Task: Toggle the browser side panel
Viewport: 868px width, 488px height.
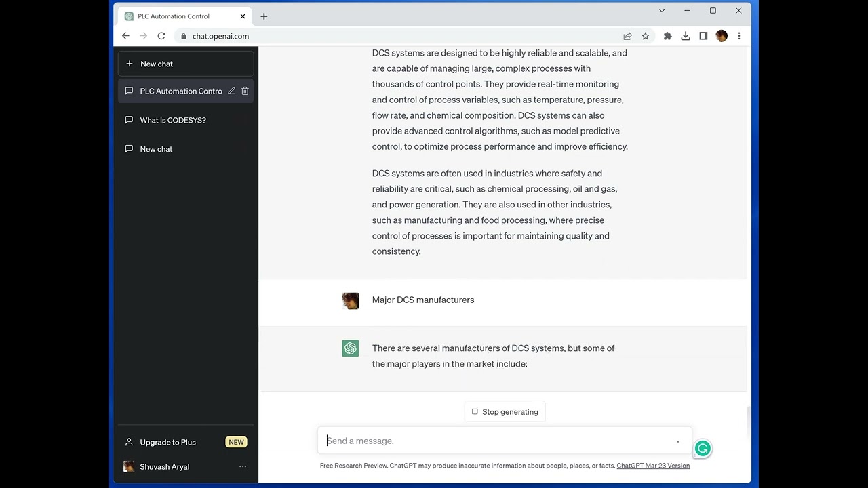Action: point(703,36)
